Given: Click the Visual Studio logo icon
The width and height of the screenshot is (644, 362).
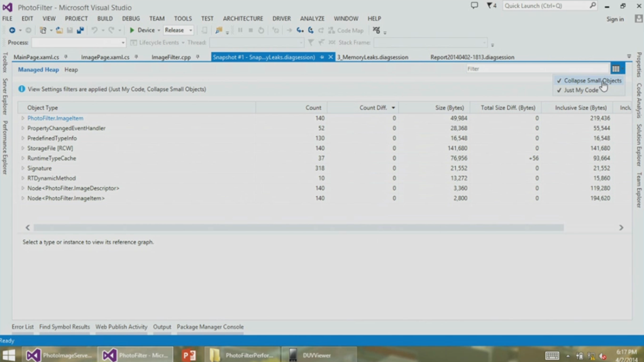Looking at the screenshot, I should [8, 8].
